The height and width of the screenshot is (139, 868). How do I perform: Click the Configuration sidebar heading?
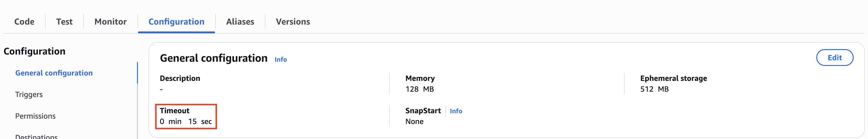(34, 51)
